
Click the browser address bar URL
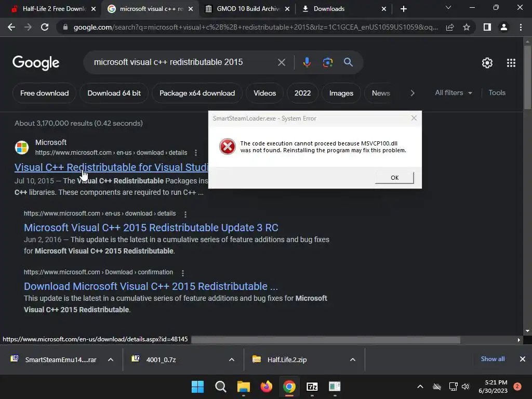(x=256, y=27)
